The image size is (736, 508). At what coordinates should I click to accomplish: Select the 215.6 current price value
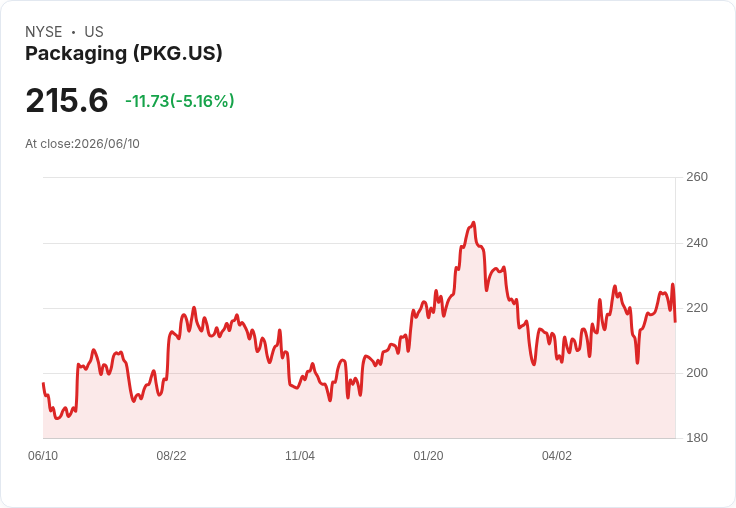(67, 100)
